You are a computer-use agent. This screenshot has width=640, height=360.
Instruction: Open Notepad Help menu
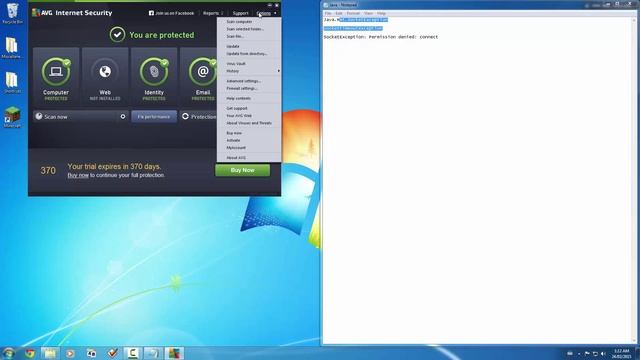[x=381, y=13]
